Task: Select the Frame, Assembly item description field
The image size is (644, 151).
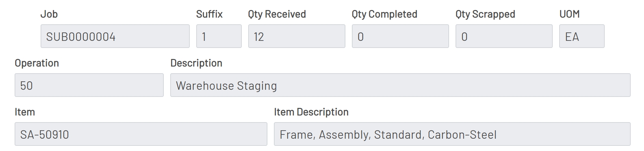Action: (452, 134)
